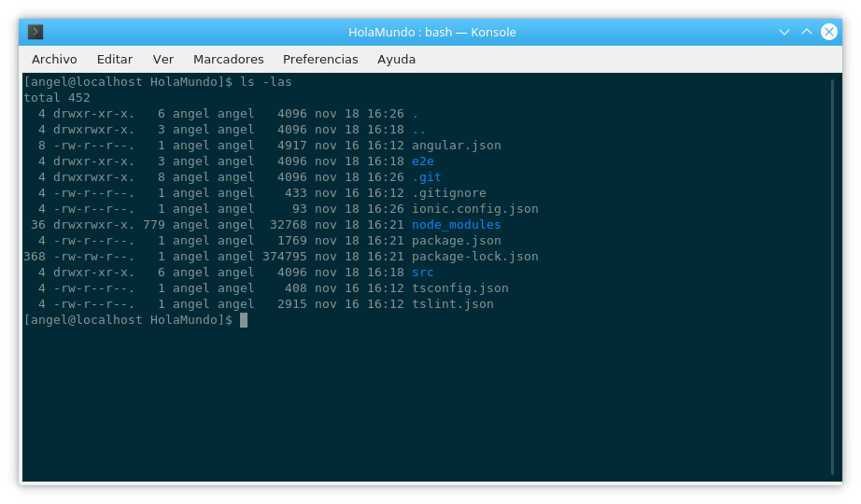Click the .git directory entry
The image size is (861, 504).
click(427, 176)
